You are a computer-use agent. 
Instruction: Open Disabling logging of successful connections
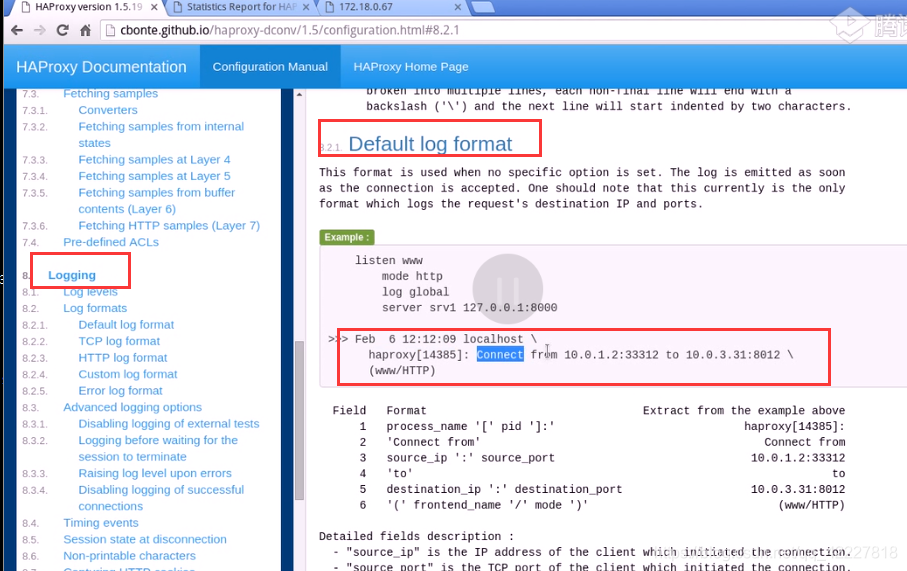tap(161, 498)
